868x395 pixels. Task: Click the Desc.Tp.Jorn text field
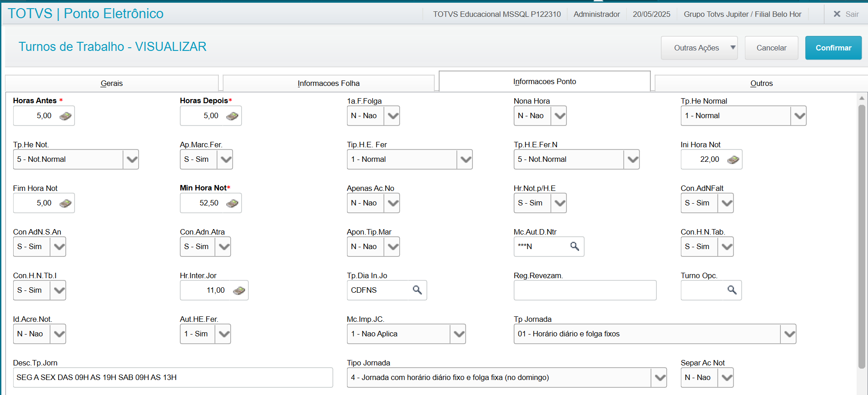[173, 378]
